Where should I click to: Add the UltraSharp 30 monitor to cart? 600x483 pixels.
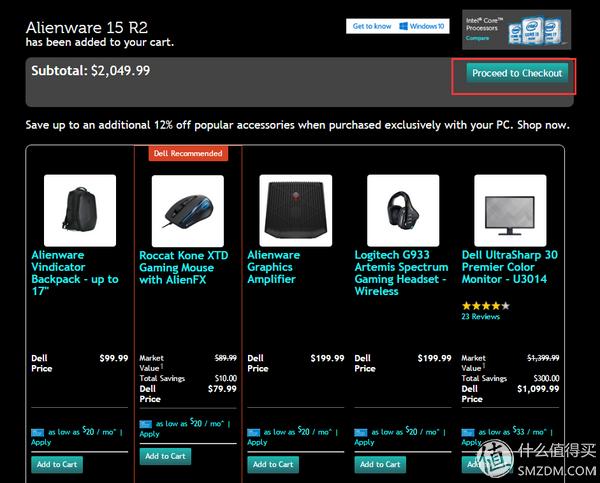click(488, 464)
